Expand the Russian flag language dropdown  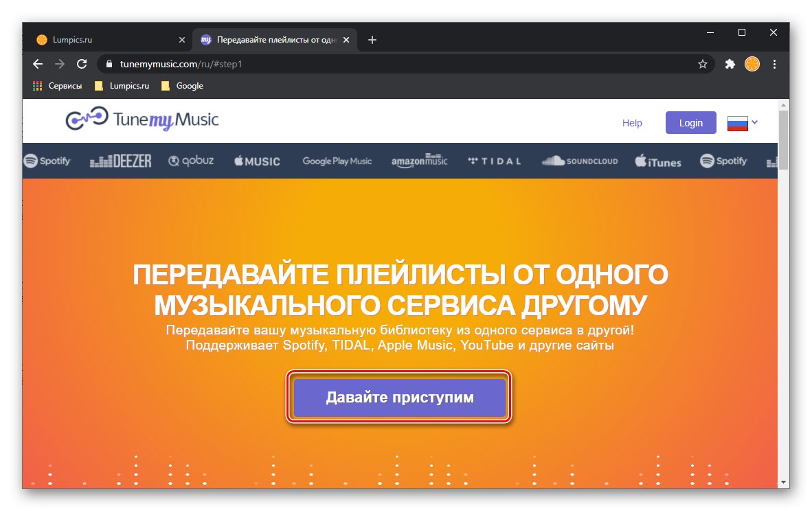coord(742,123)
